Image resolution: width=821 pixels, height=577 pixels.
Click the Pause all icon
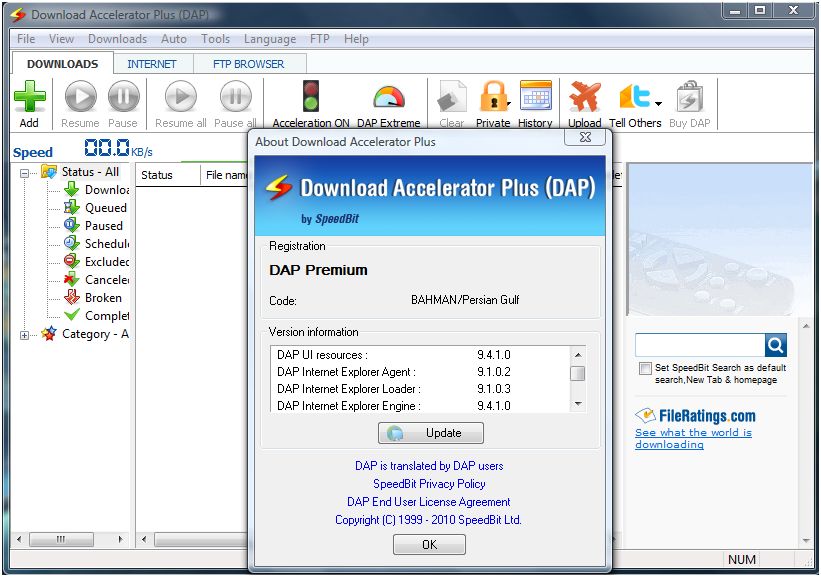236,97
